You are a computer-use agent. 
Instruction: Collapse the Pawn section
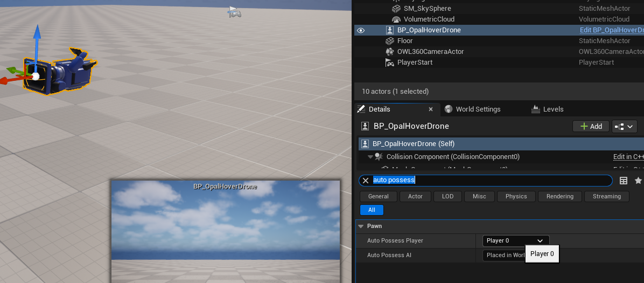point(361,226)
